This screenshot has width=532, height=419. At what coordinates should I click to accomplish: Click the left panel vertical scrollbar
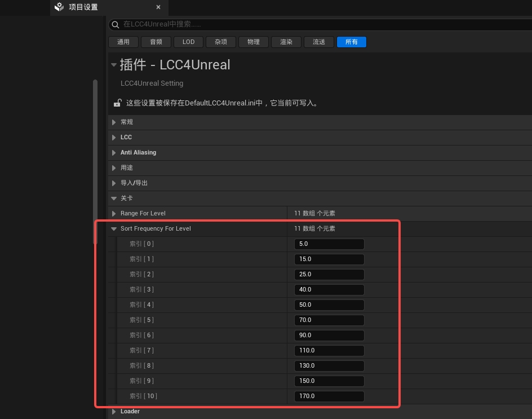(95, 162)
